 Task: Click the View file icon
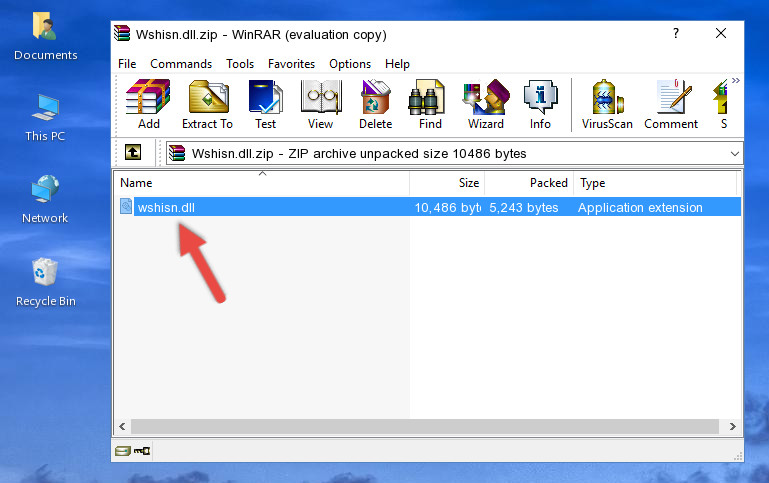(x=321, y=104)
